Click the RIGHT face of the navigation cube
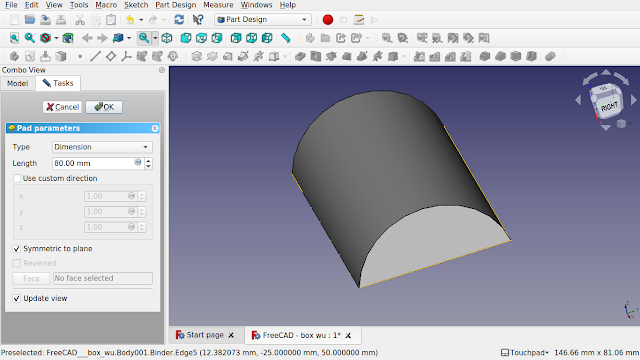The height and width of the screenshot is (360, 640). coord(609,107)
